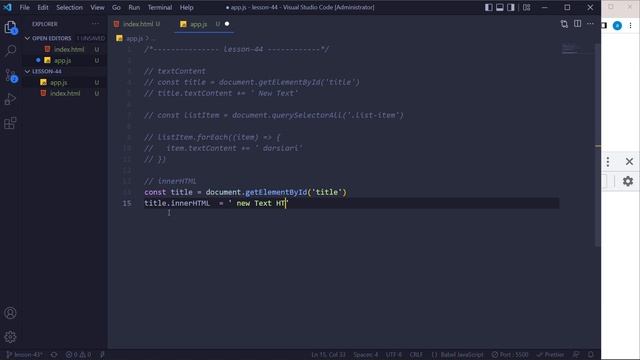Open the Accounts menu icon
The height and width of the screenshot is (360, 640).
[10, 313]
